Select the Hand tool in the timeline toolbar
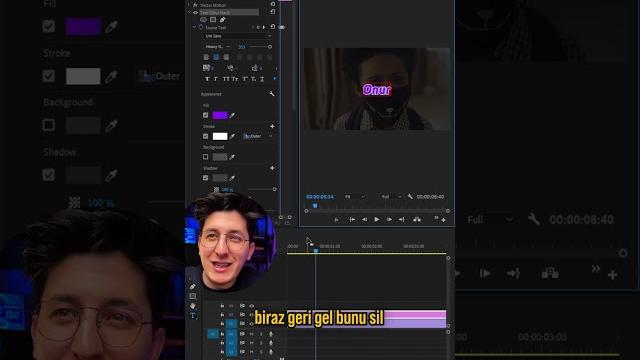This screenshot has height=360, width=640. coord(193,306)
